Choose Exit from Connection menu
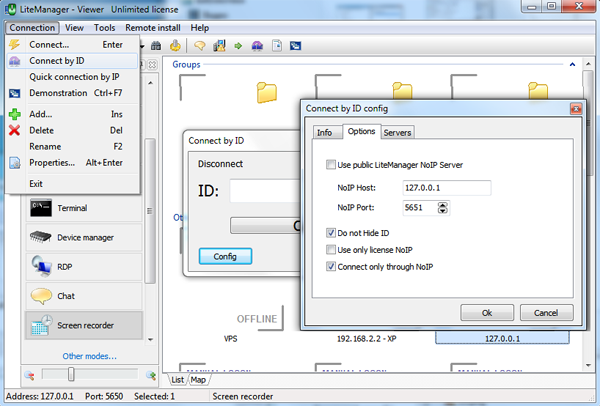 coord(72,184)
